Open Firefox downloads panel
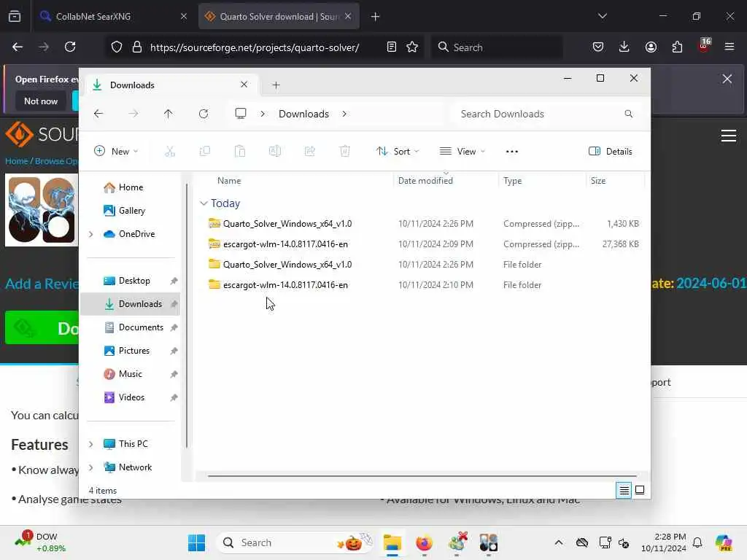The image size is (747, 560). pos(624,47)
